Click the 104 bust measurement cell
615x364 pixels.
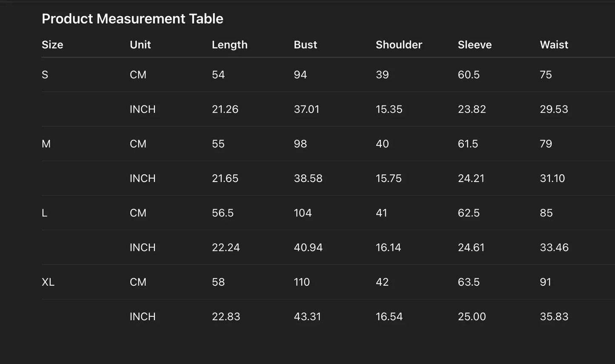click(x=303, y=213)
